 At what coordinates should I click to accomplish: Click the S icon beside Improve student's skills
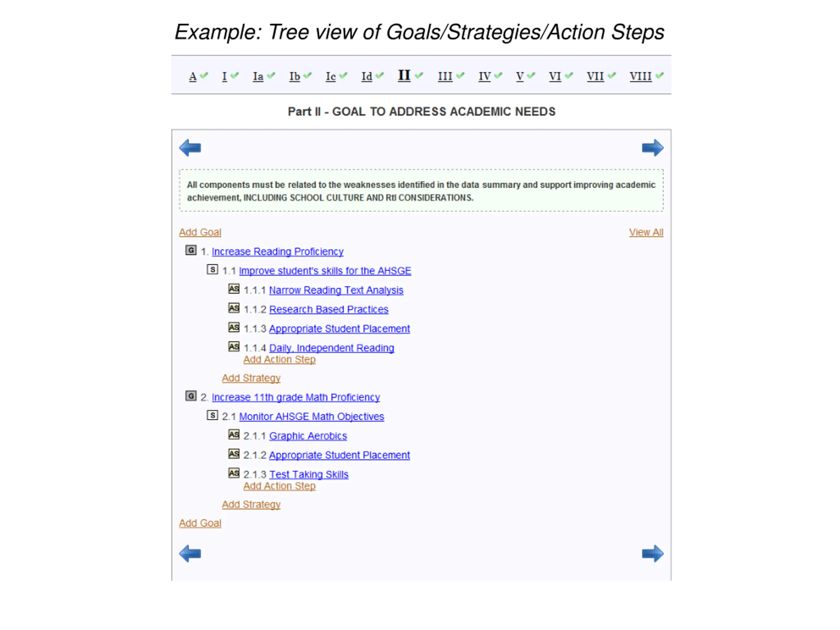click(212, 269)
